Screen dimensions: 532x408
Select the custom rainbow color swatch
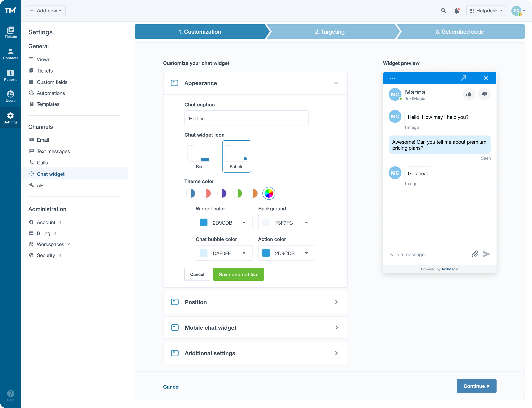269,193
